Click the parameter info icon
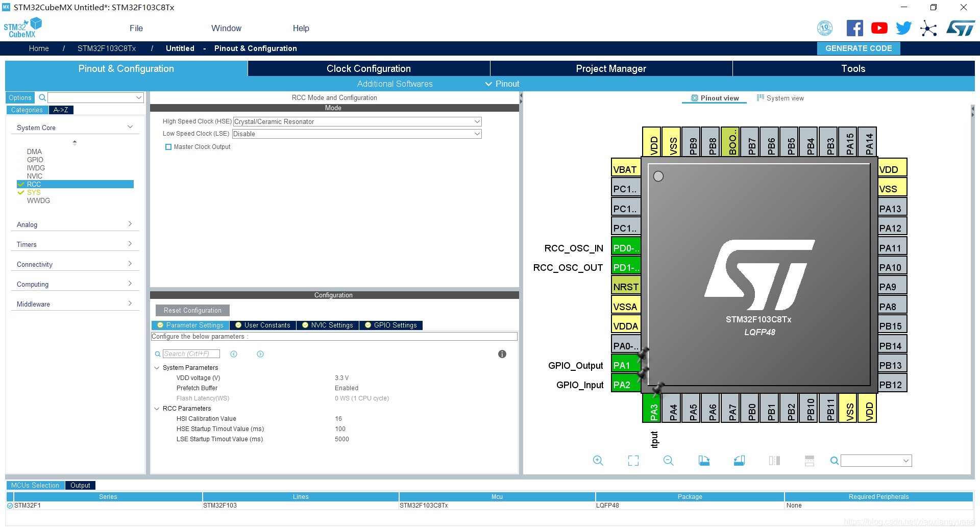 pos(502,354)
